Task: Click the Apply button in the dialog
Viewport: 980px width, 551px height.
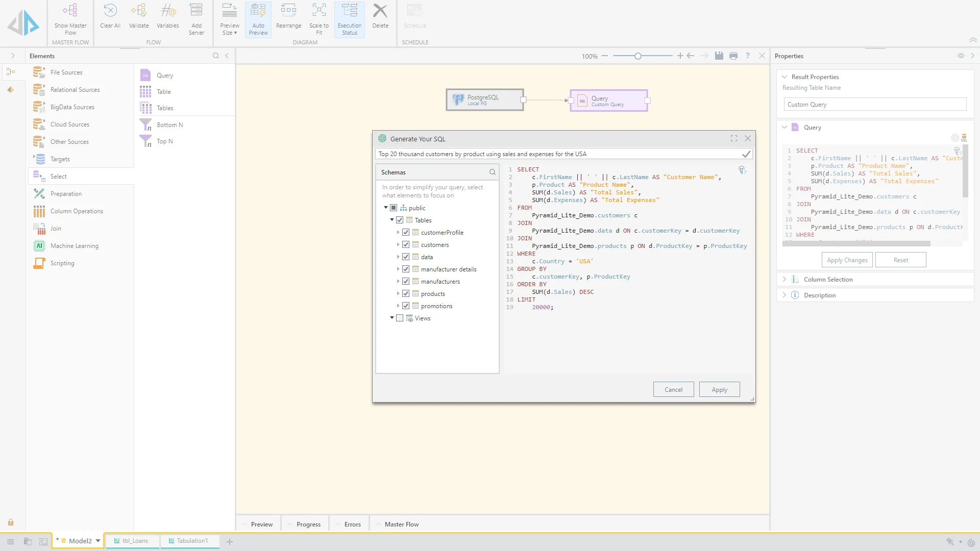Action: [x=719, y=390]
